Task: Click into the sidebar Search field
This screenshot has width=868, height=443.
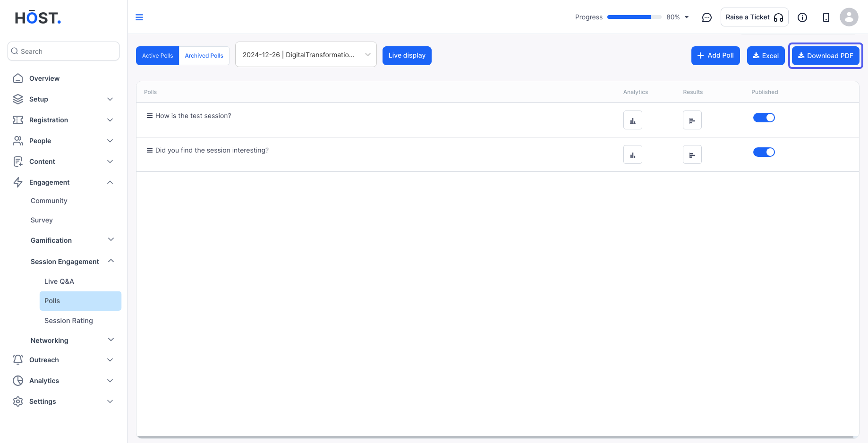Action: click(63, 51)
